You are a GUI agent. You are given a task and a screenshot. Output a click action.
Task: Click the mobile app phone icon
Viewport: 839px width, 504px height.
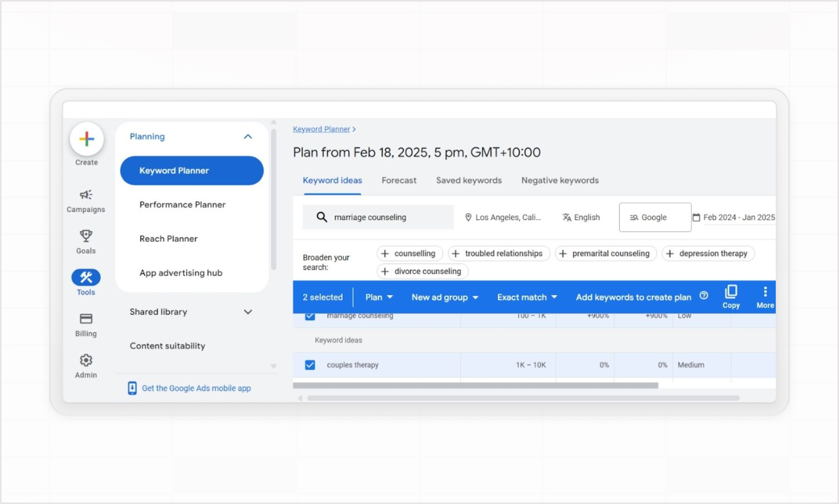tap(132, 388)
